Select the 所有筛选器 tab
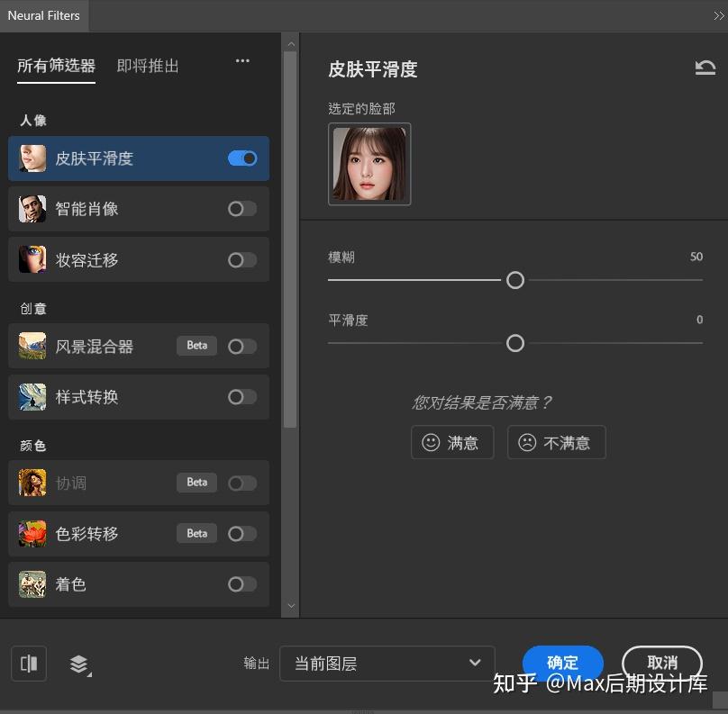728x714 pixels. tap(56, 65)
